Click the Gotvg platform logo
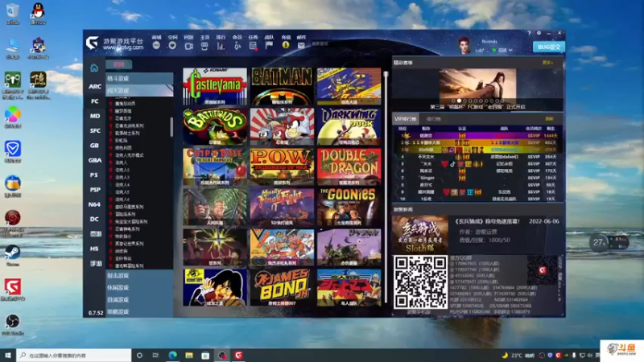Viewport: 644px width, 362px height. 93,43
